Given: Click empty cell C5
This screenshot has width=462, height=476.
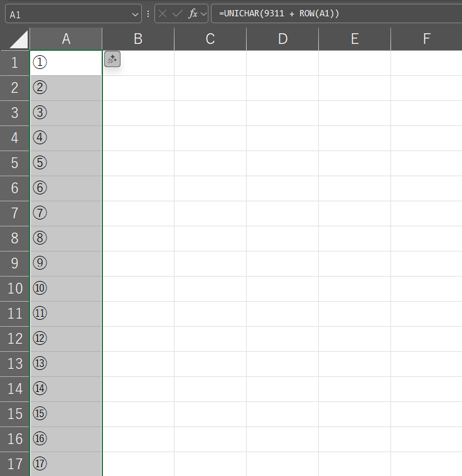Looking at the screenshot, I should point(210,163).
